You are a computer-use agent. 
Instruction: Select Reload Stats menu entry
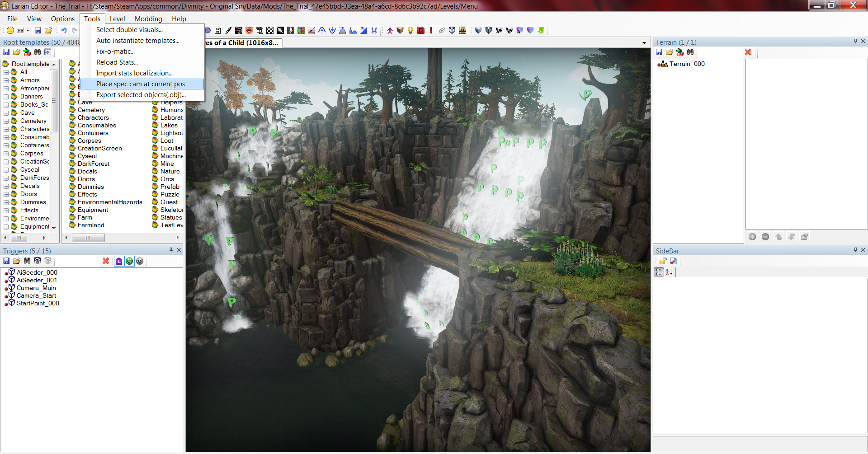coord(142,62)
